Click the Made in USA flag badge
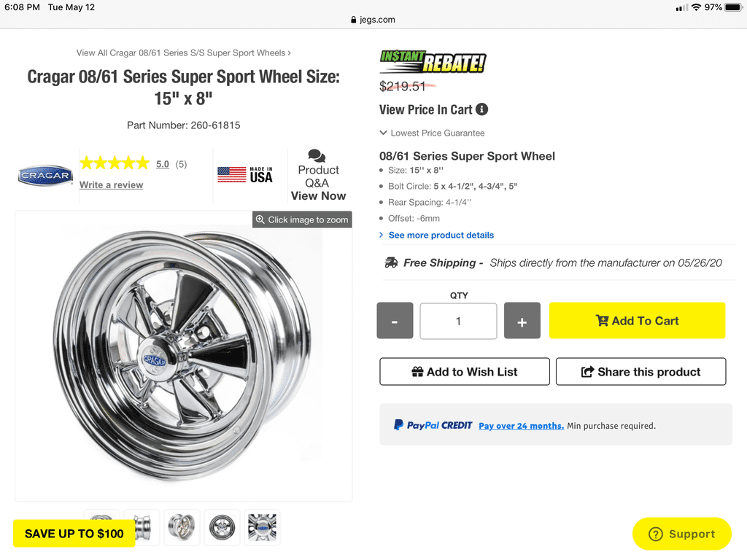The image size is (747, 560). pyautogui.click(x=245, y=175)
